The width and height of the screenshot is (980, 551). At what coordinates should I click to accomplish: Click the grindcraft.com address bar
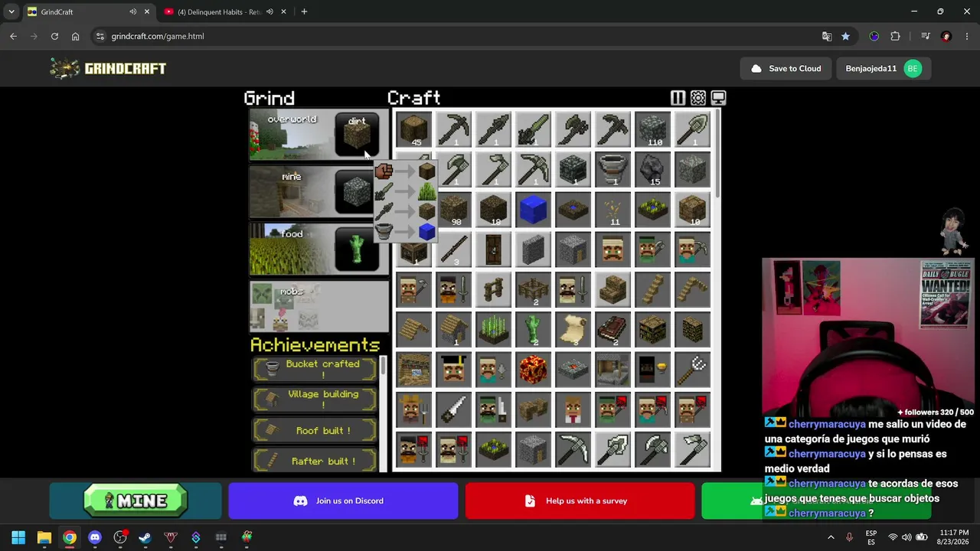459,36
